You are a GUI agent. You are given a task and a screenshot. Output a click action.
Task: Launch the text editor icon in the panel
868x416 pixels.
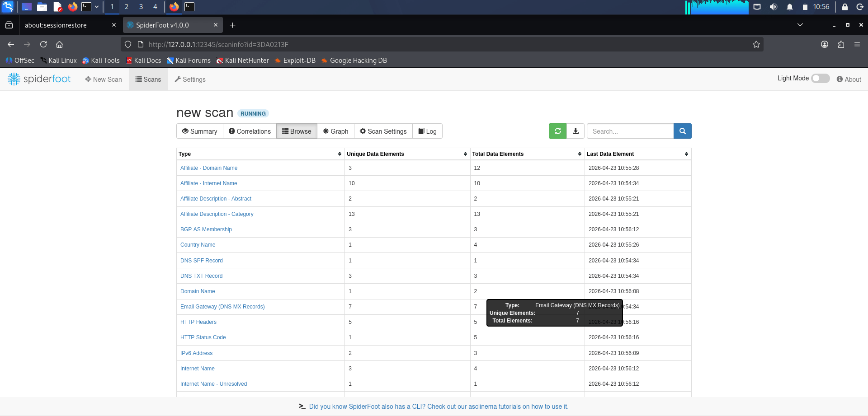click(x=57, y=7)
